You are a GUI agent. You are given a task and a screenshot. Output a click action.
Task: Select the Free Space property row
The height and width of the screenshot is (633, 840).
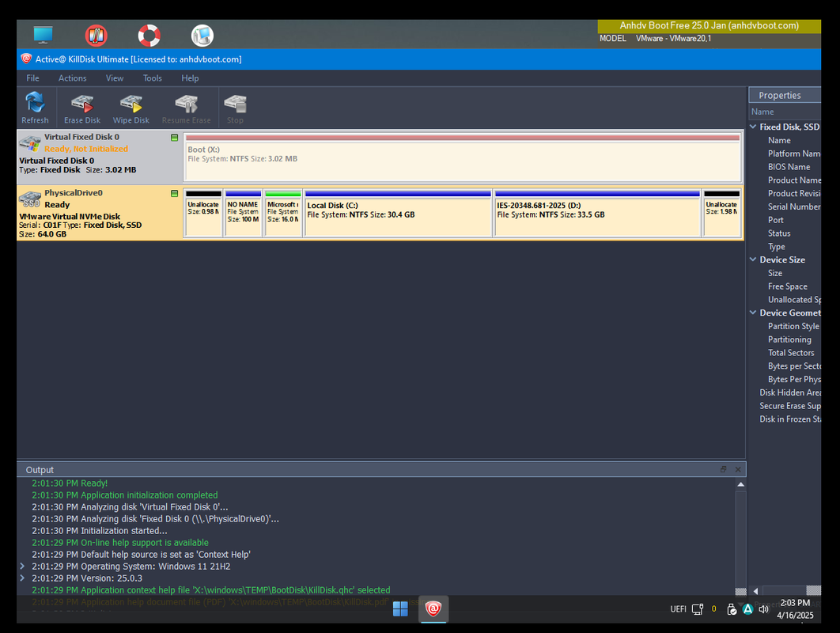point(785,286)
